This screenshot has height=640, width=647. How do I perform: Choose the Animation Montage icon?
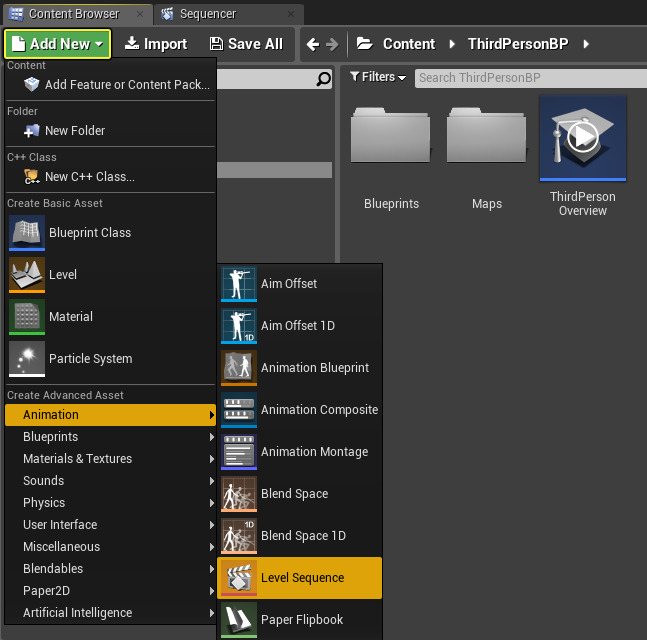click(x=239, y=452)
